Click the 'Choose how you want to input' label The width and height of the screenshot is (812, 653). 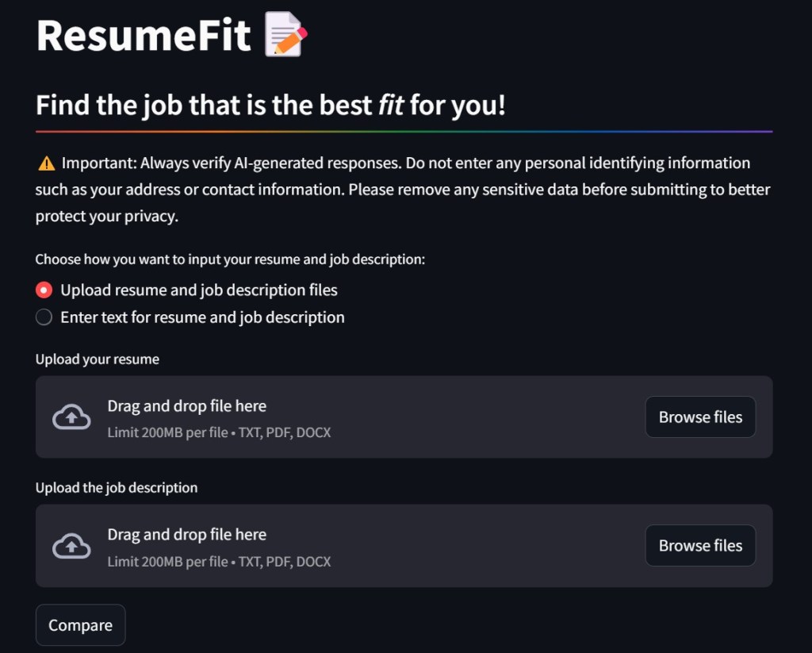[x=230, y=259]
